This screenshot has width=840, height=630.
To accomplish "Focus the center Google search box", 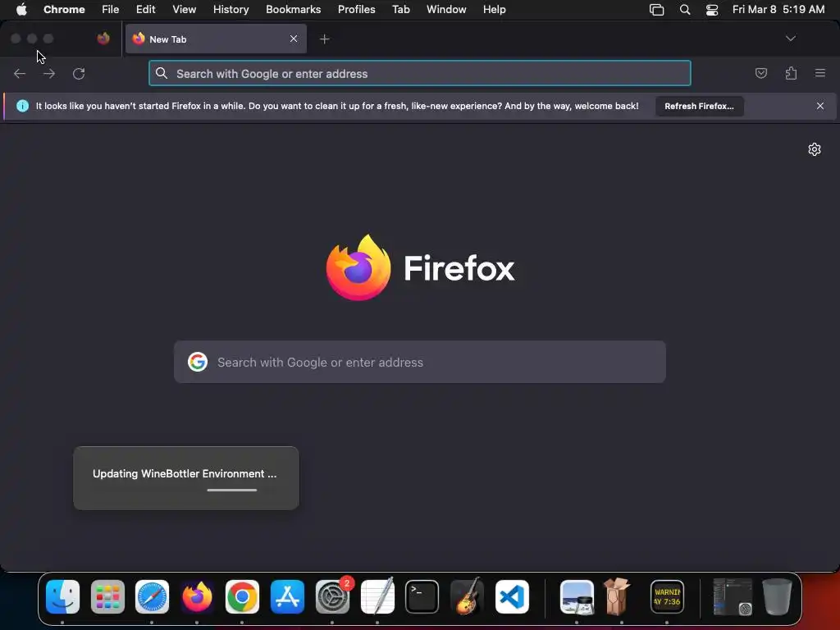I will [x=419, y=362].
